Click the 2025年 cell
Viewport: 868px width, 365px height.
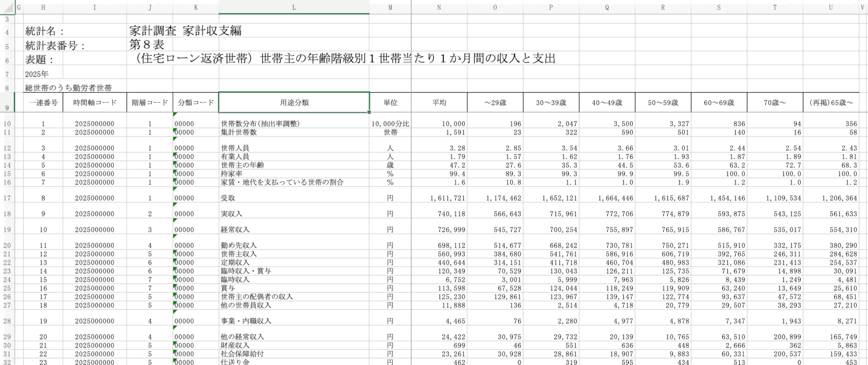pos(37,74)
